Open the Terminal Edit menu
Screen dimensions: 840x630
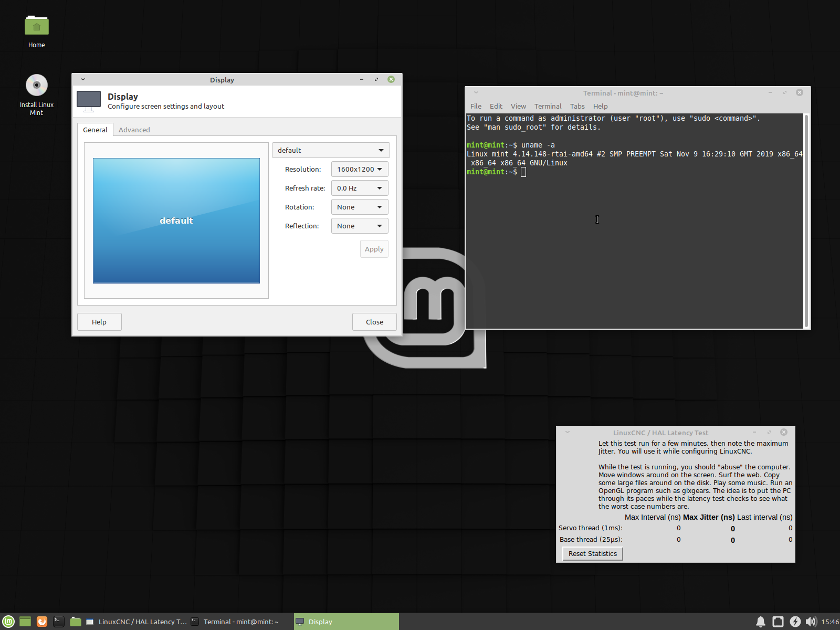point(496,106)
